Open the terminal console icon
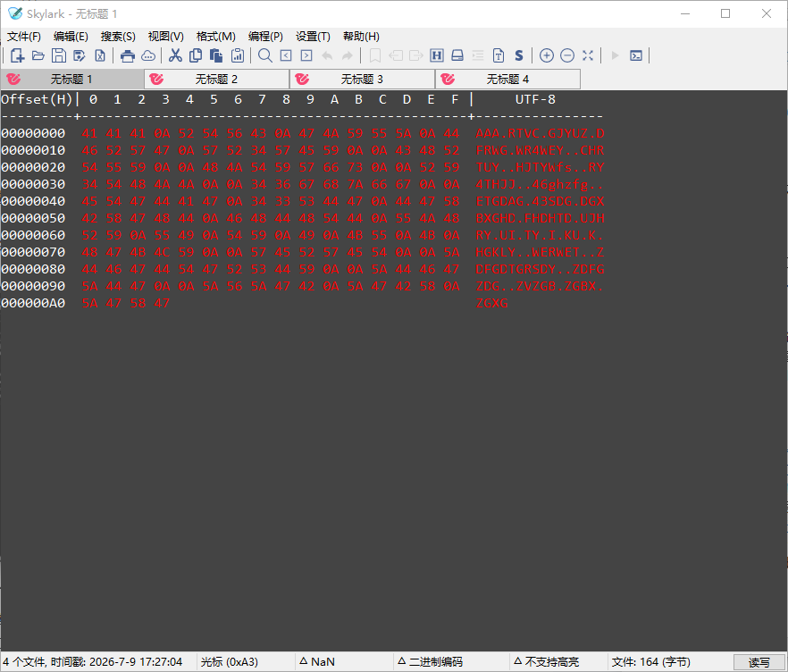The height and width of the screenshot is (672, 788). tap(636, 55)
